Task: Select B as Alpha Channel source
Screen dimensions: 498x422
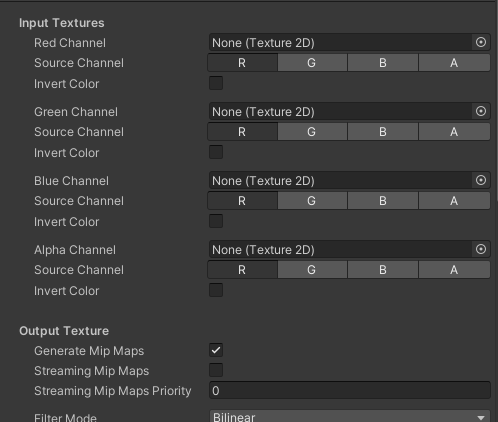Action: click(383, 270)
